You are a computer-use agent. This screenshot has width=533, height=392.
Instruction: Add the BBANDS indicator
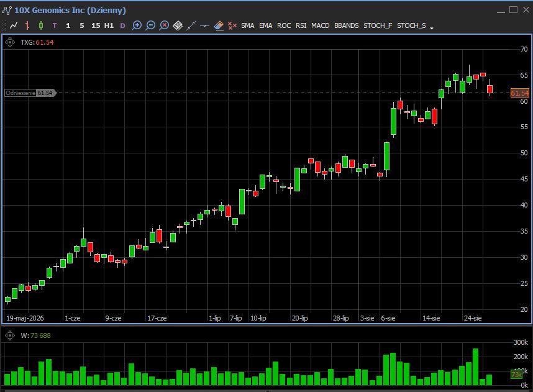(347, 25)
